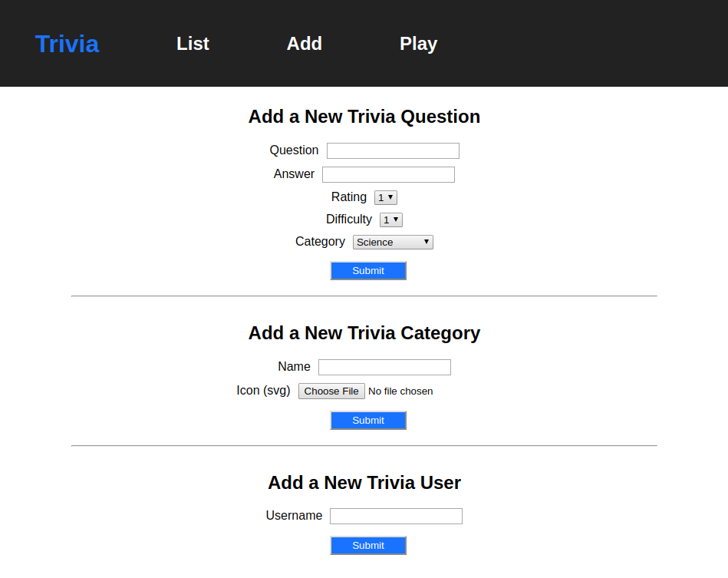This screenshot has width=728, height=578.
Task: Click the Trivia logo link
Action: 67,44
